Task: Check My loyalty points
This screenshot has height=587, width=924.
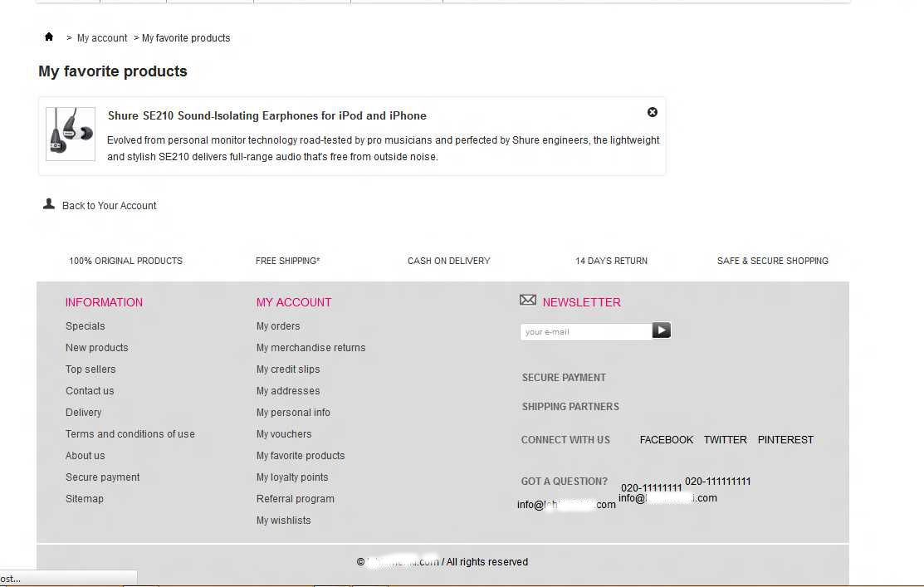Action: coord(292,477)
